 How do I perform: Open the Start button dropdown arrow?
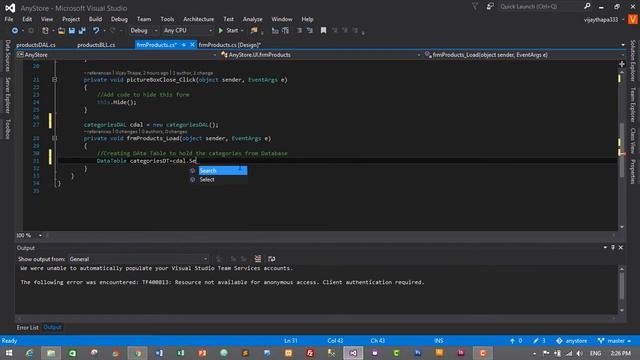[242, 31]
